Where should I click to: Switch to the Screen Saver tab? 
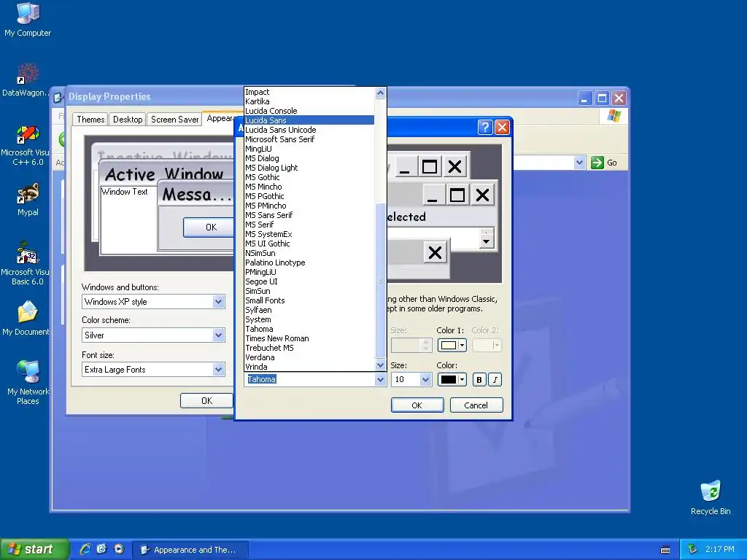(175, 120)
